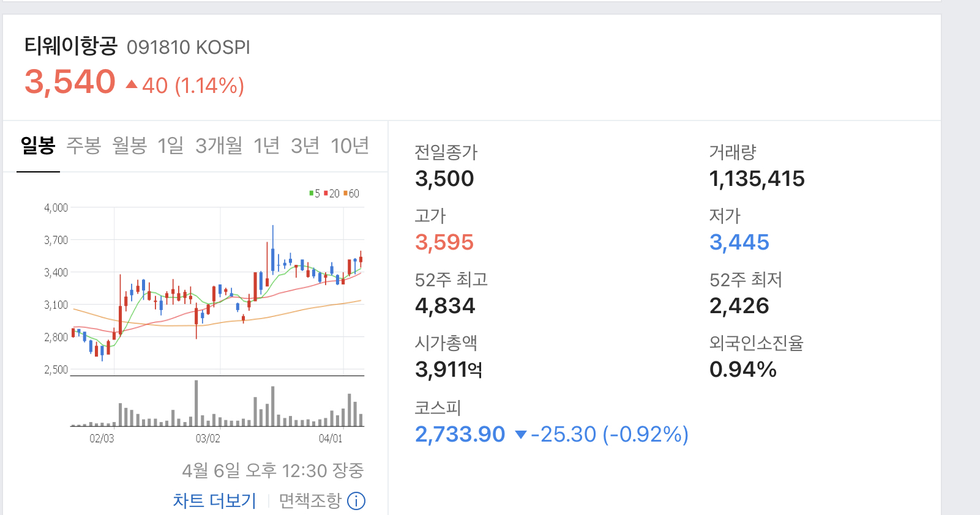Click the price change 40 (1.14%)
The width and height of the screenshot is (980, 515).
click(193, 86)
